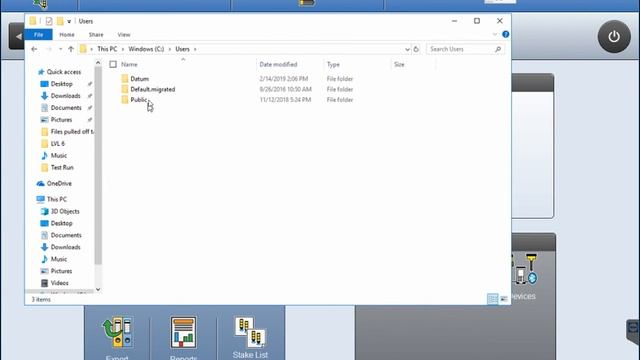640x360 pixels.
Task: Sort by Name column header
Action: click(x=129, y=64)
